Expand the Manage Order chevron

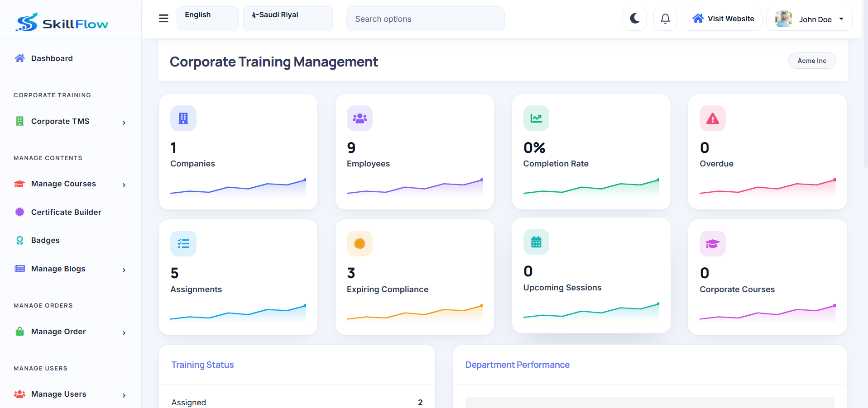pyautogui.click(x=124, y=333)
